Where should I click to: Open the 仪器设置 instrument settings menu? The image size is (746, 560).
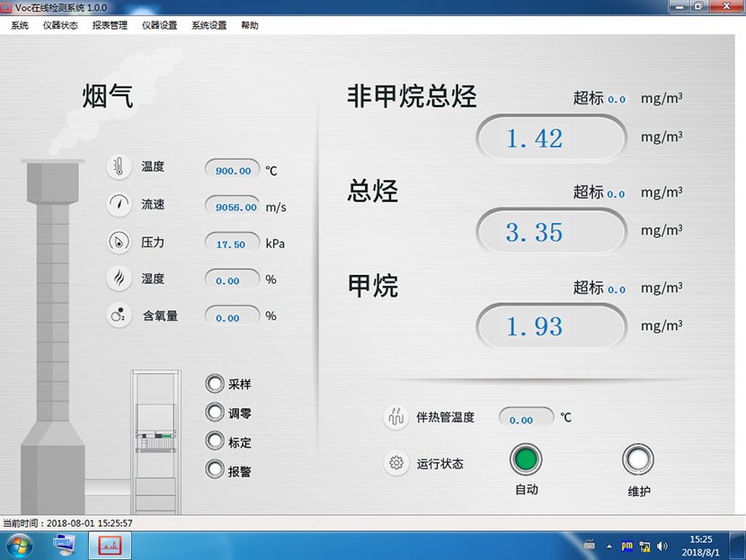pyautogui.click(x=159, y=25)
